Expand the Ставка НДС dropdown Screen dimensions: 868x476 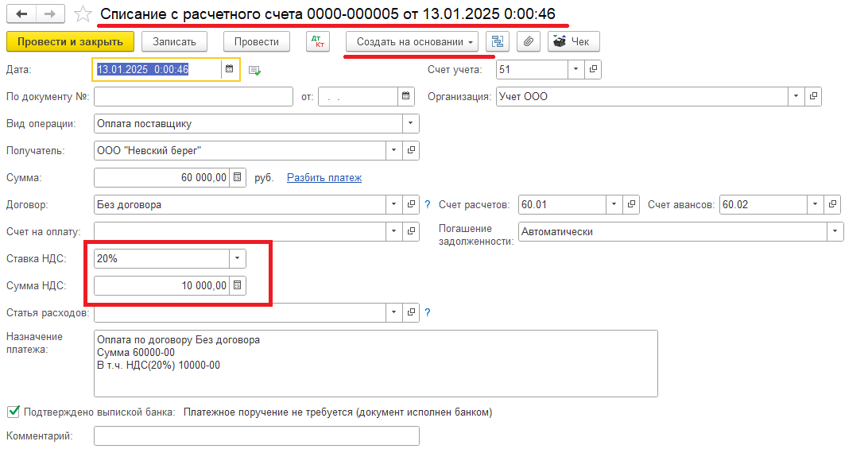coord(237,259)
